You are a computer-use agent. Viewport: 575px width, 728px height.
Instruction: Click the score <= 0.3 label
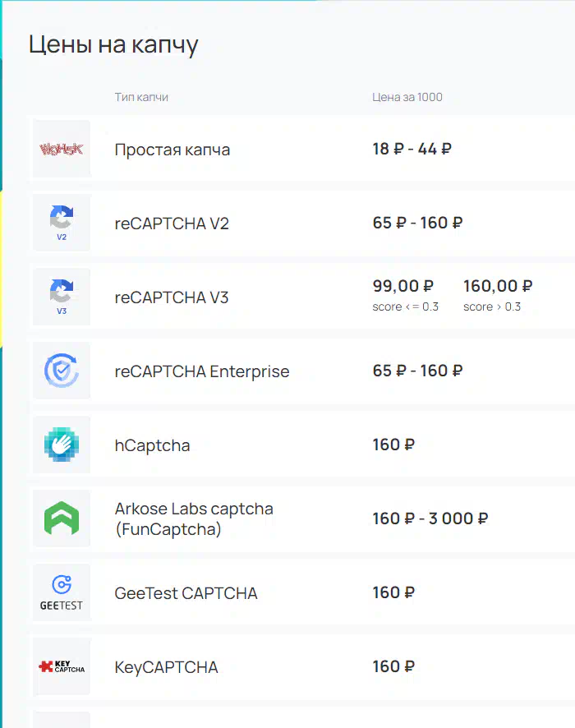tap(405, 306)
